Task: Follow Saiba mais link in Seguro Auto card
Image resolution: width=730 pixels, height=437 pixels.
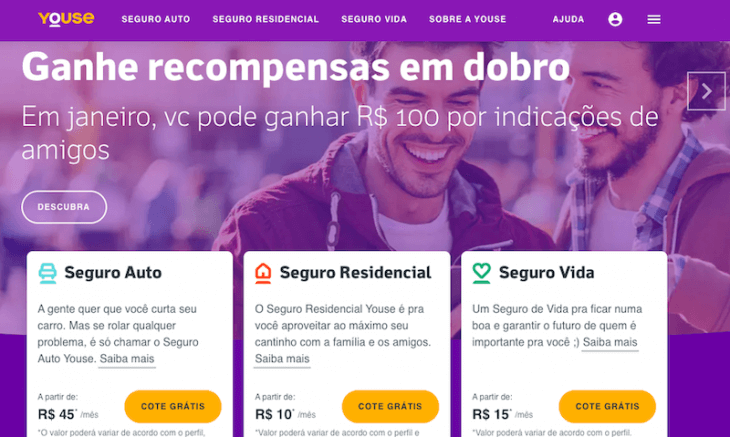Action: point(127,359)
